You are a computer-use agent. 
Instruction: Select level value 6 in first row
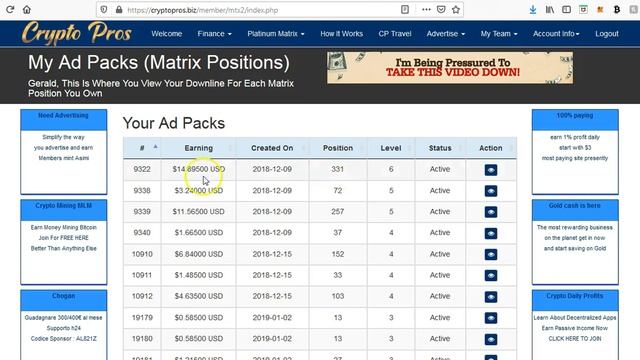coord(391,169)
